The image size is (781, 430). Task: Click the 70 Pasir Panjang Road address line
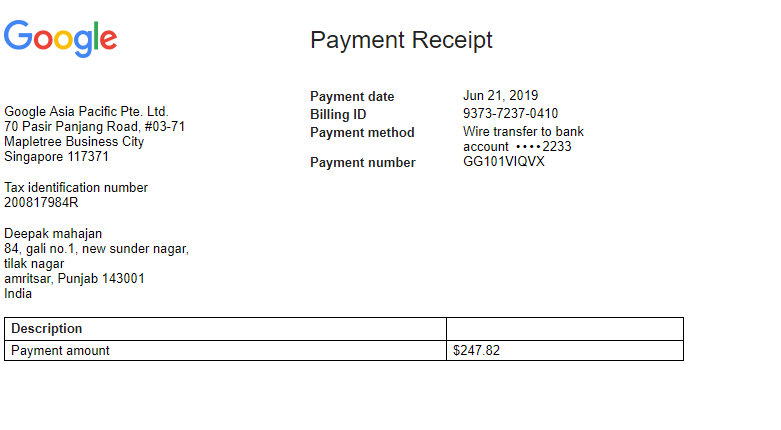[94, 127]
